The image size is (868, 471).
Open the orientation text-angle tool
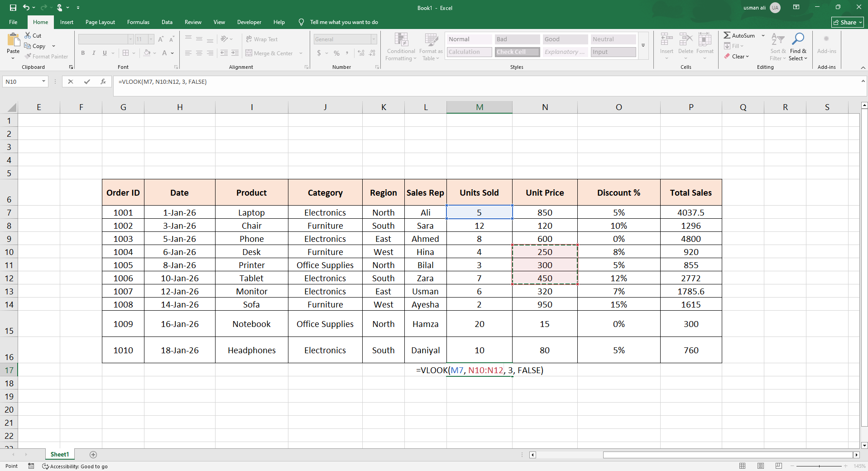tap(224, 39)
